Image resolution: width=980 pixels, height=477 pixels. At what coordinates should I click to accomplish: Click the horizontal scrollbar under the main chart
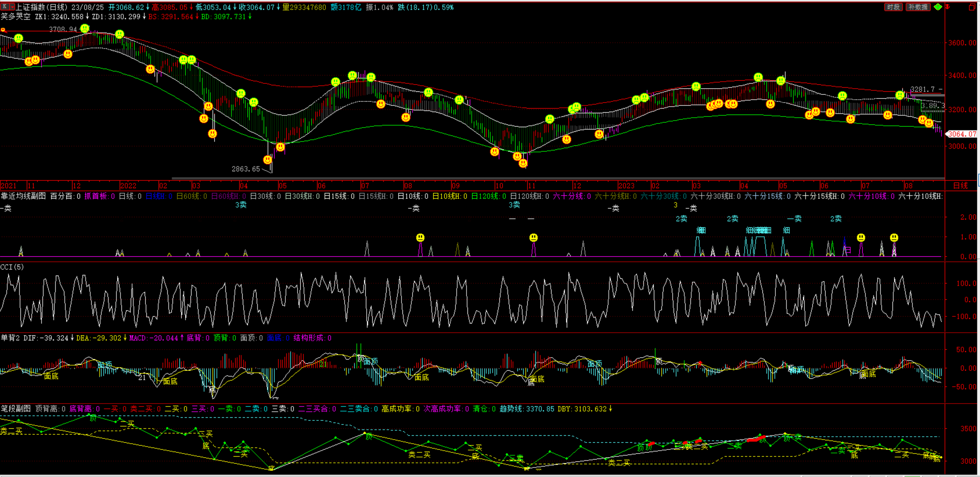coord(558,178)
